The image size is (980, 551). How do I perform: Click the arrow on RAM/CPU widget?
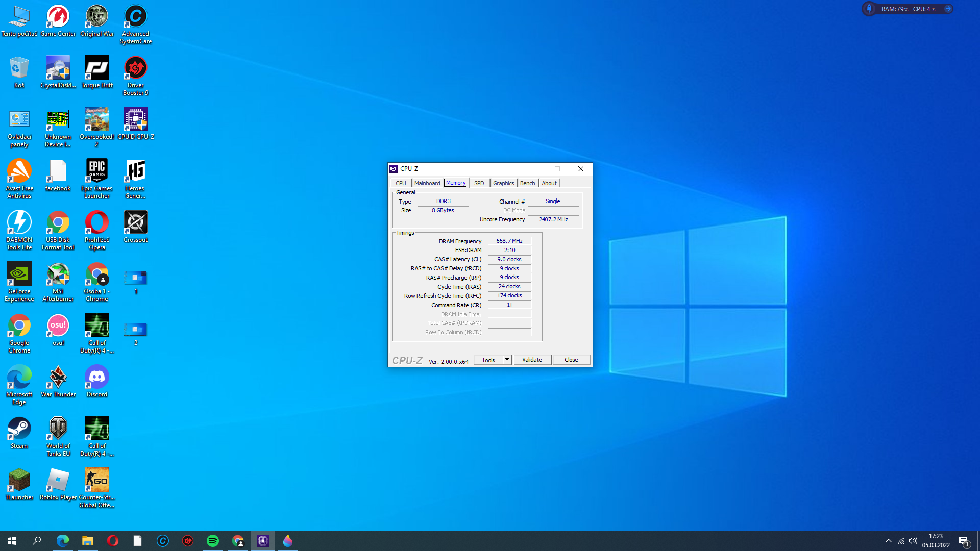(x=948, y=9)
